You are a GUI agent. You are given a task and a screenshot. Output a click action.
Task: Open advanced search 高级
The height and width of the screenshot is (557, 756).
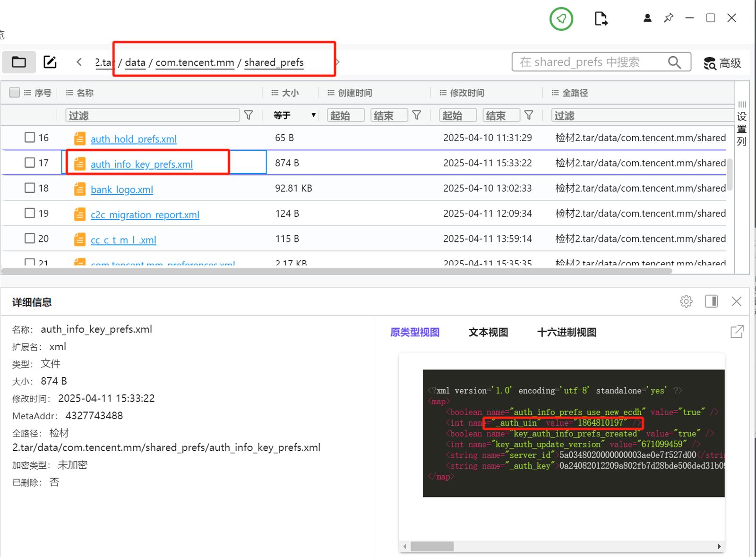[722, 63]
